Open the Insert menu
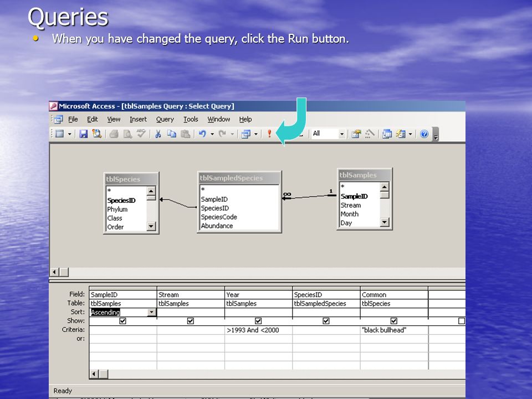This screenshot has height=399, width=532. [138, 119]
